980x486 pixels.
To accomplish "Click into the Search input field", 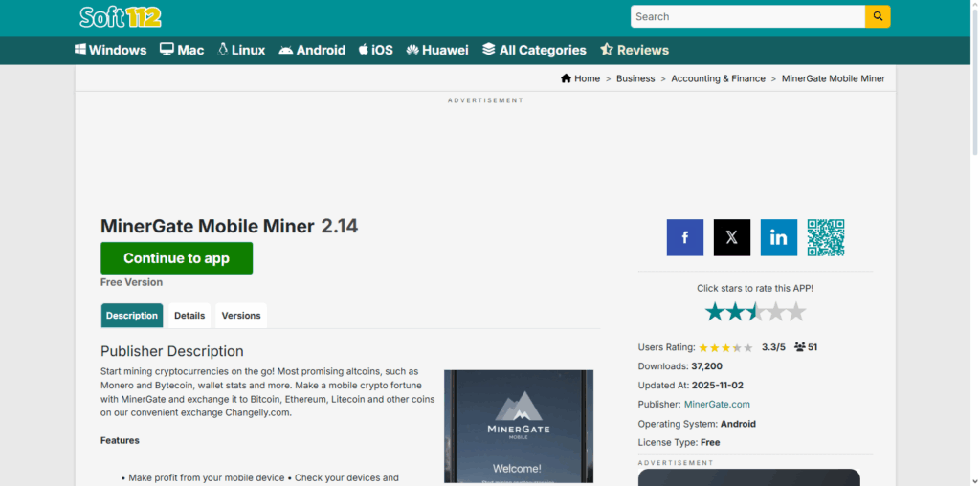I will point(747,16).
